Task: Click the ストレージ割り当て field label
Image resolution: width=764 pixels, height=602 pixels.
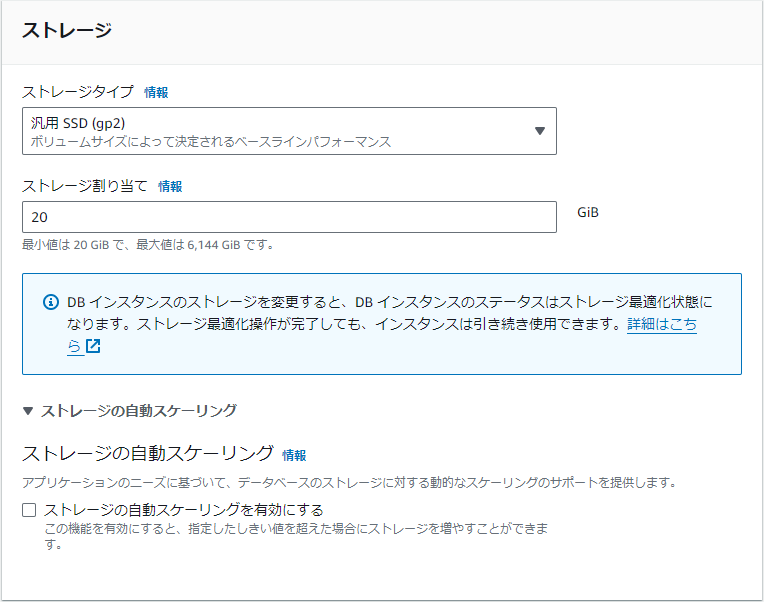Action: coord(85,186)
